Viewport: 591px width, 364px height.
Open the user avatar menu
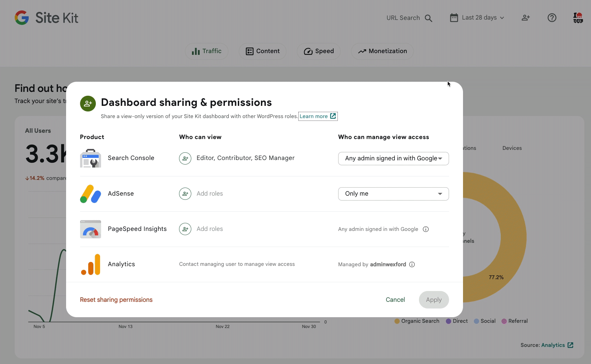click(578, 18)
